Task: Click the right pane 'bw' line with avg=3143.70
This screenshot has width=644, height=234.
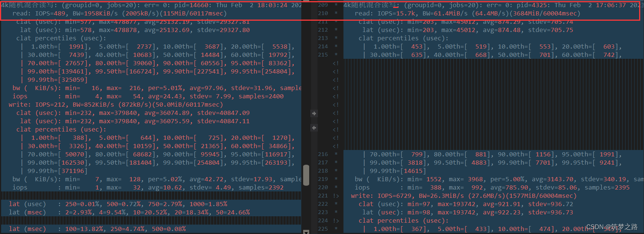Action: (499, 179)
